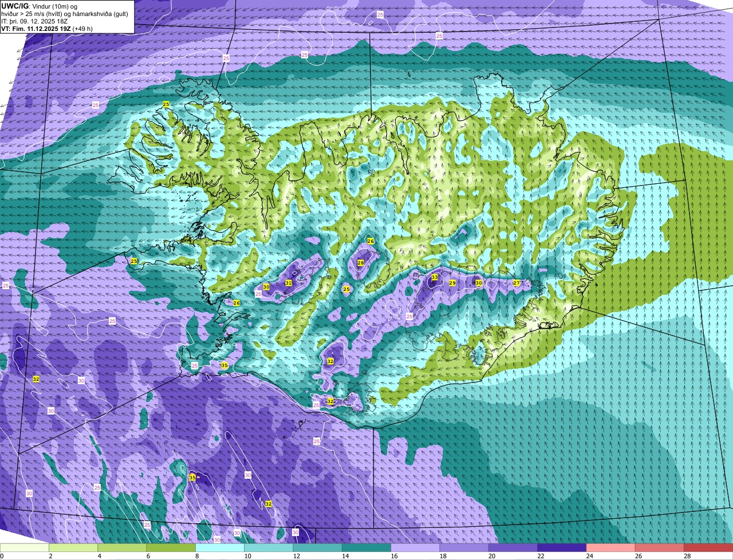
Task: Select the olive-green swatch between 6 and 8
Action: point(171,547)
